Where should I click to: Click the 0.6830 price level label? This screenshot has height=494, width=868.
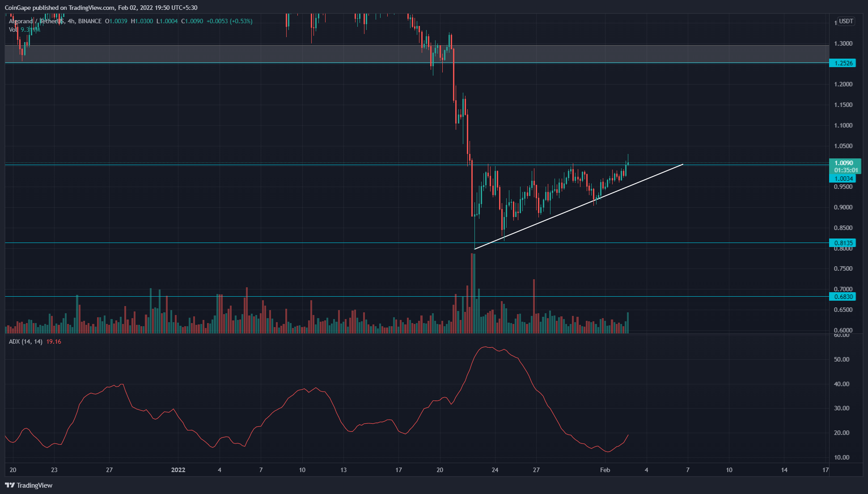pos(843,297)
